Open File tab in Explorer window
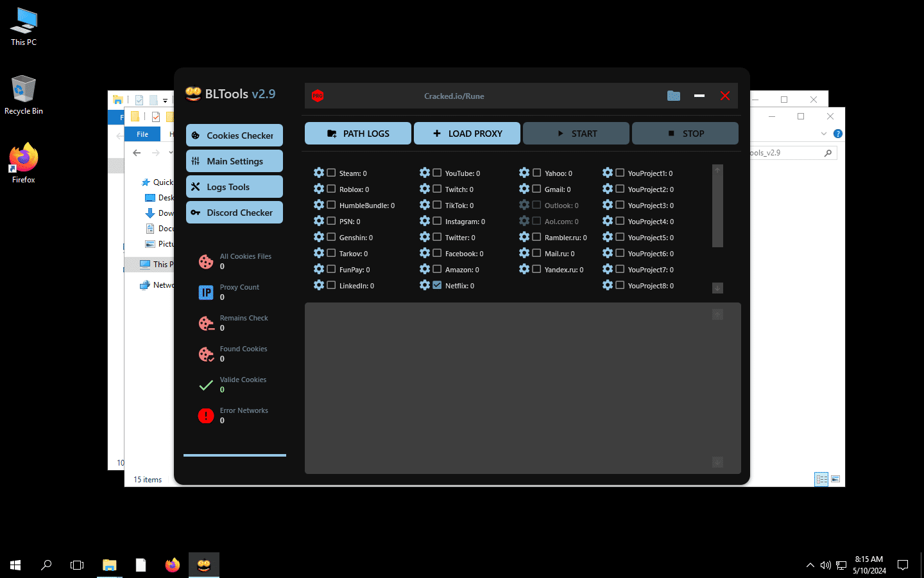 point(142,134)
